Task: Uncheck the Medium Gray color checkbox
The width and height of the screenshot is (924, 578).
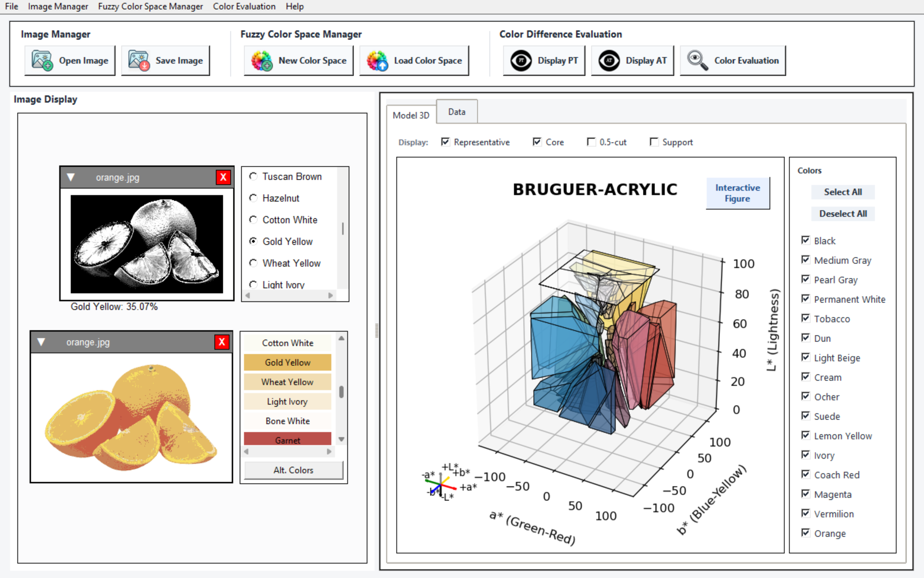Action: click(x=806, y=260)
